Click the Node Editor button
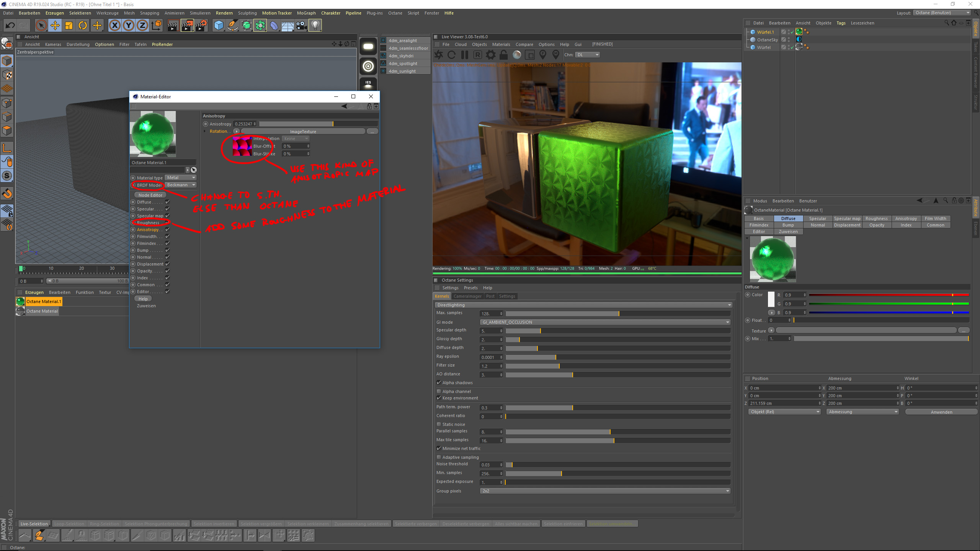Image resolution: width=980 pixels, height=551 pixels. tap(150, 195)
